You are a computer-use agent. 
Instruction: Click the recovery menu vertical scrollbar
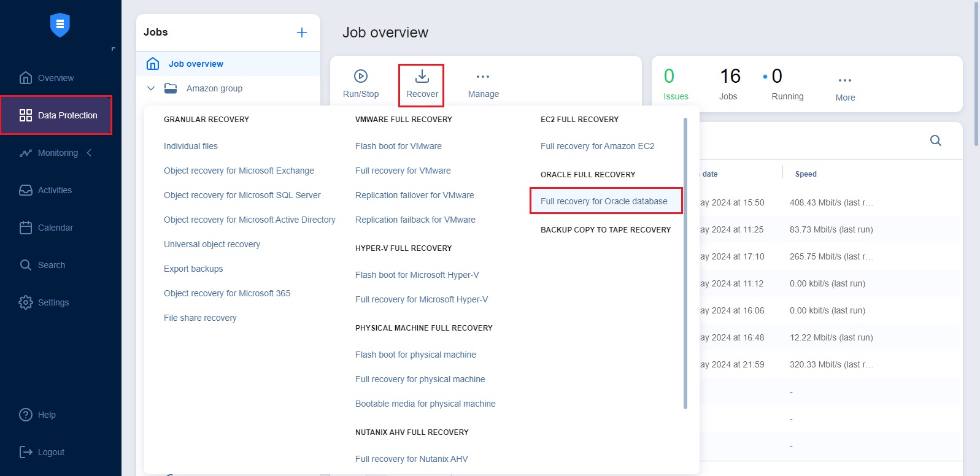pyautogui.click(x=685, y=264)
